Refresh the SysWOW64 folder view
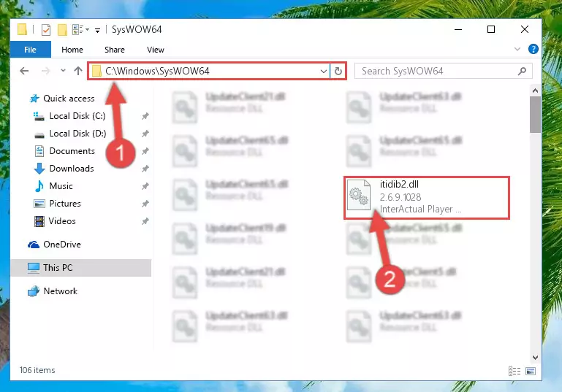This screenshot has width=562, height=392. point(338,72)
